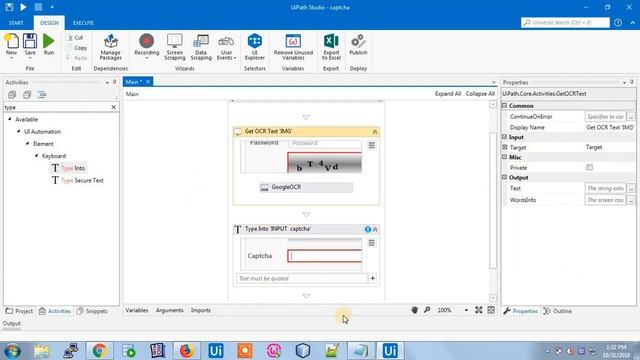Open the User Events wizard
The width and height of the screenshot is (640, 360).
point(227,47)
